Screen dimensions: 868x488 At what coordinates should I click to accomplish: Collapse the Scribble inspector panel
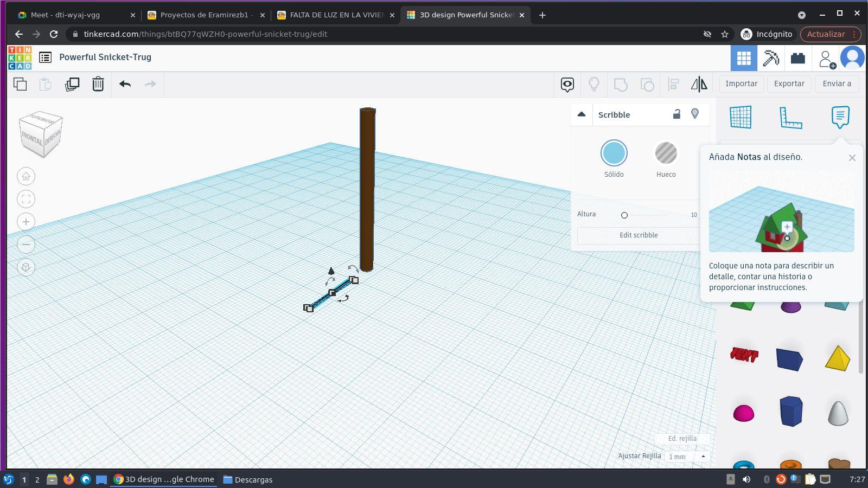[x=582, y=114]
